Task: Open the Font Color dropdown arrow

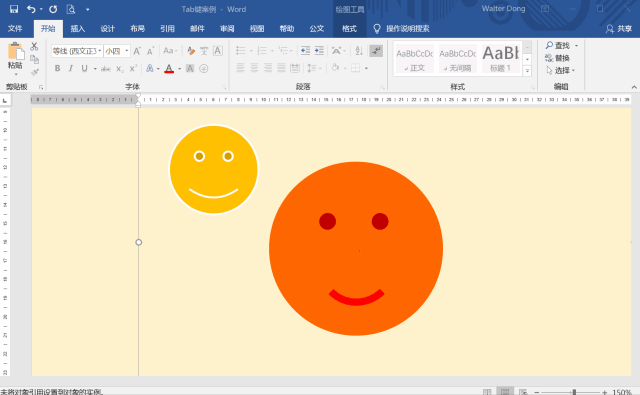Action: tap(180, 69)
